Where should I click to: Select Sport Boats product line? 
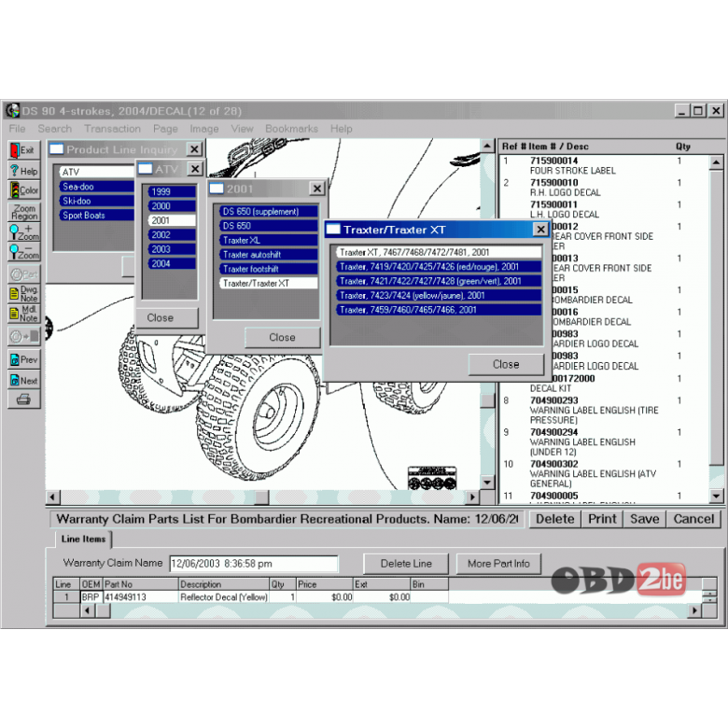(96, 216)
